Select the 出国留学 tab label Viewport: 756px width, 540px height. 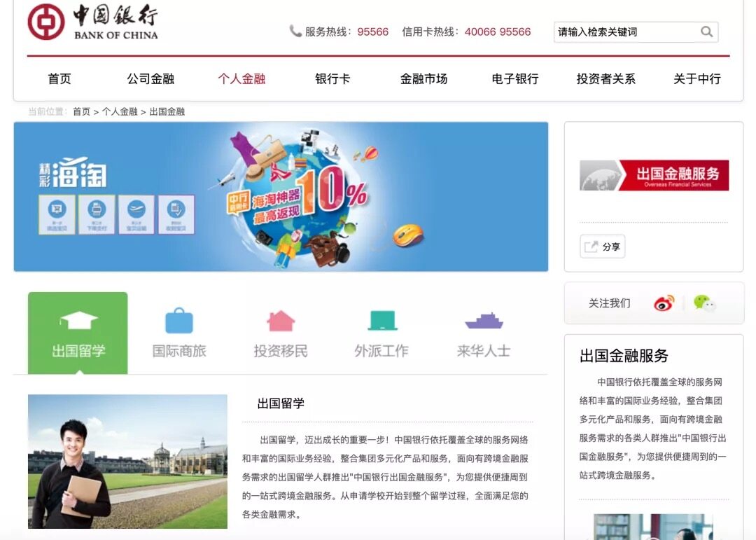[78, 351]
